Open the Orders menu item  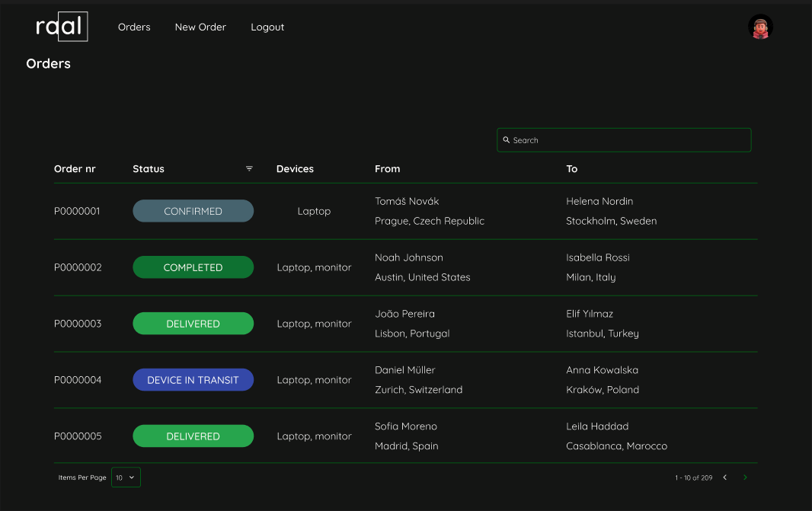click(134, 27)
